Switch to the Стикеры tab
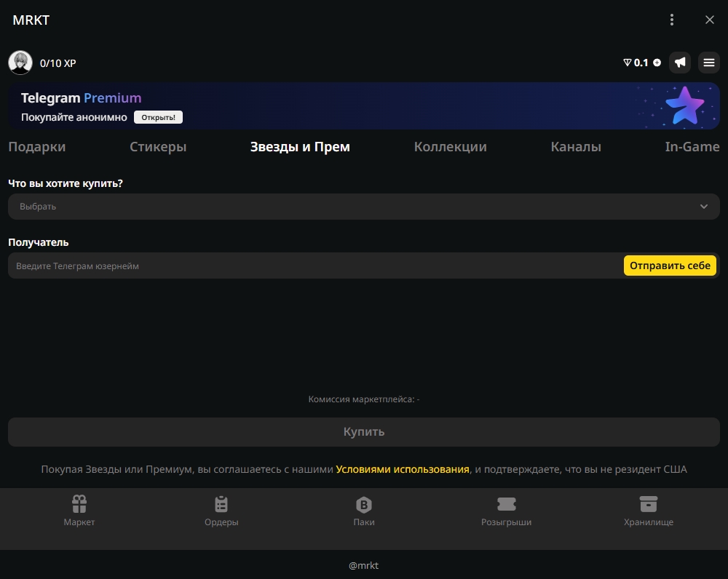Screen dimensions: 728x579 [158, 147]
